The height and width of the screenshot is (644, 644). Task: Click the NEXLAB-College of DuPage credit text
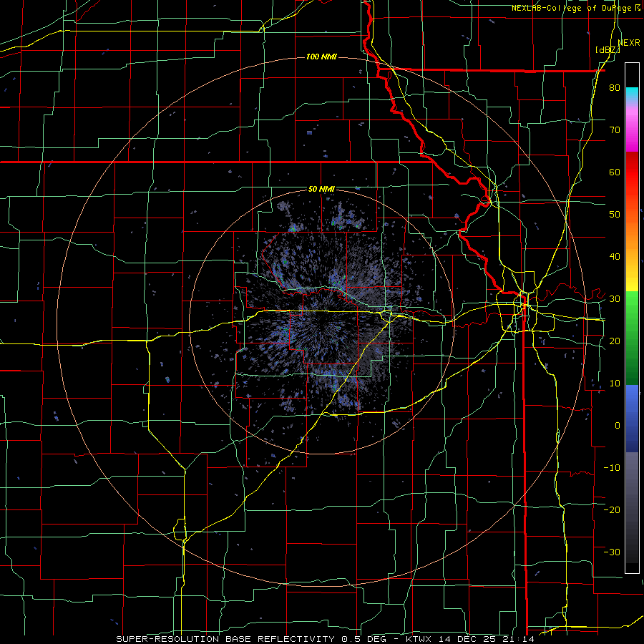click(571, 8)
